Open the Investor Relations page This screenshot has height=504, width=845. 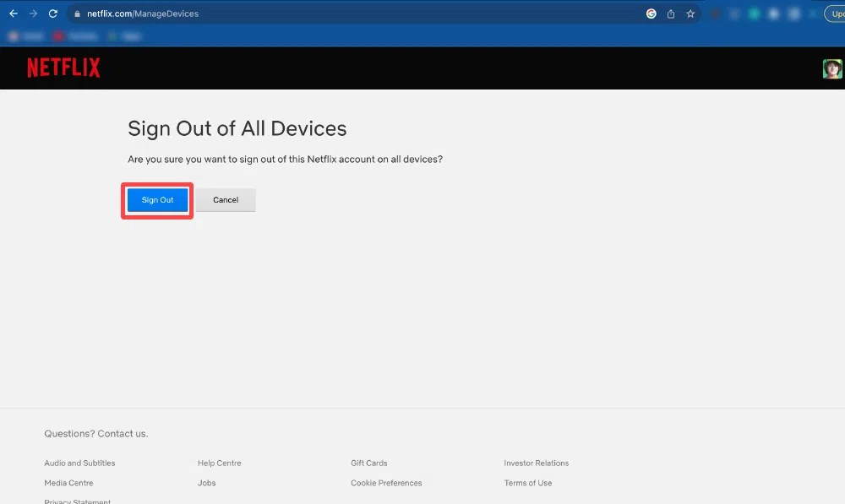[x=537, y=463]
